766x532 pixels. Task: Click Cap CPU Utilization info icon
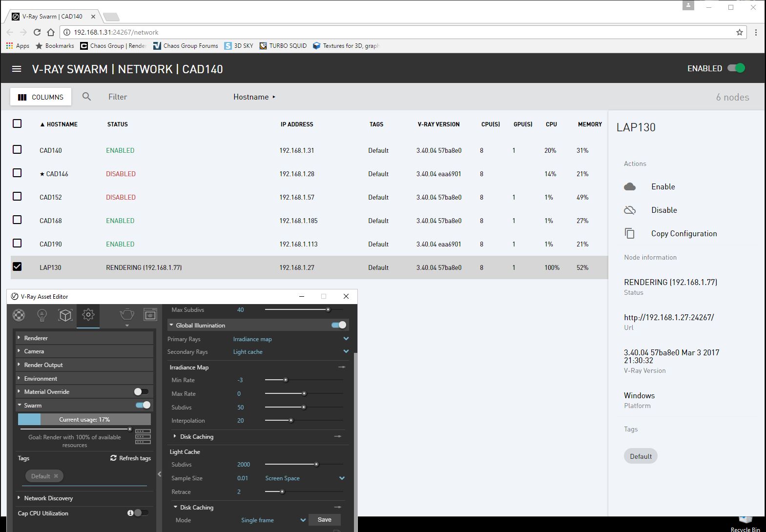tap(130, 513)
